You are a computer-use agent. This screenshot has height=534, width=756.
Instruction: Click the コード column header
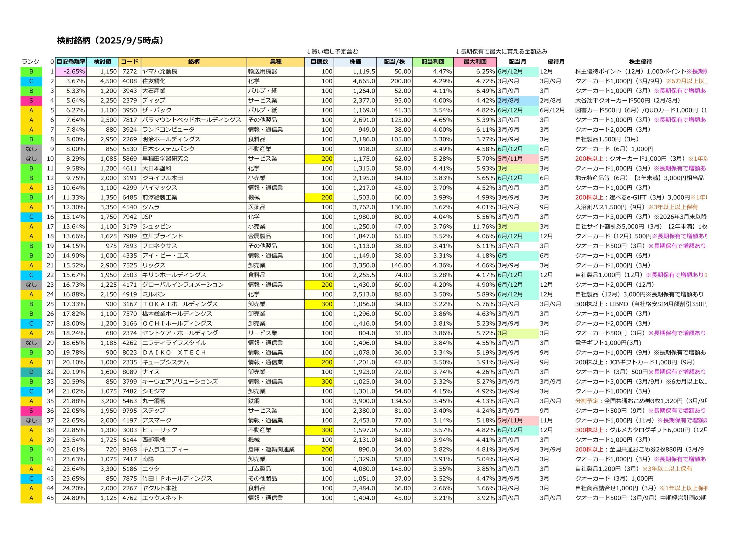(129, 62)
